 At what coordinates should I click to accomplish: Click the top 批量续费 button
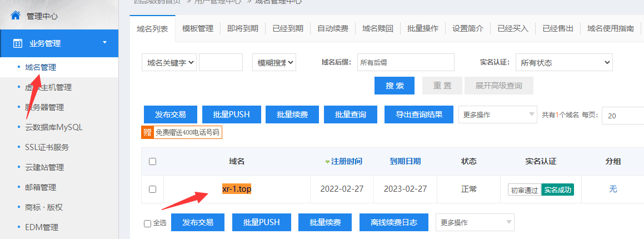292,114
